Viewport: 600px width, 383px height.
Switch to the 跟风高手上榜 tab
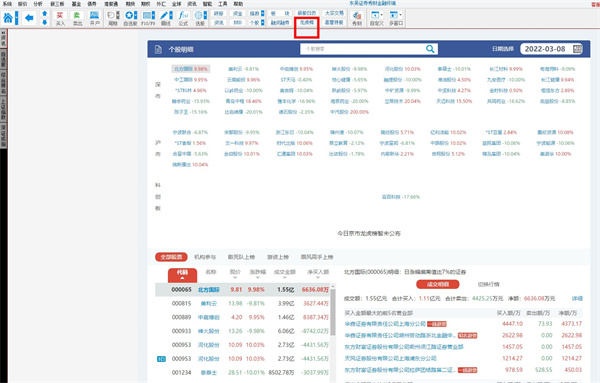[317, 257]
